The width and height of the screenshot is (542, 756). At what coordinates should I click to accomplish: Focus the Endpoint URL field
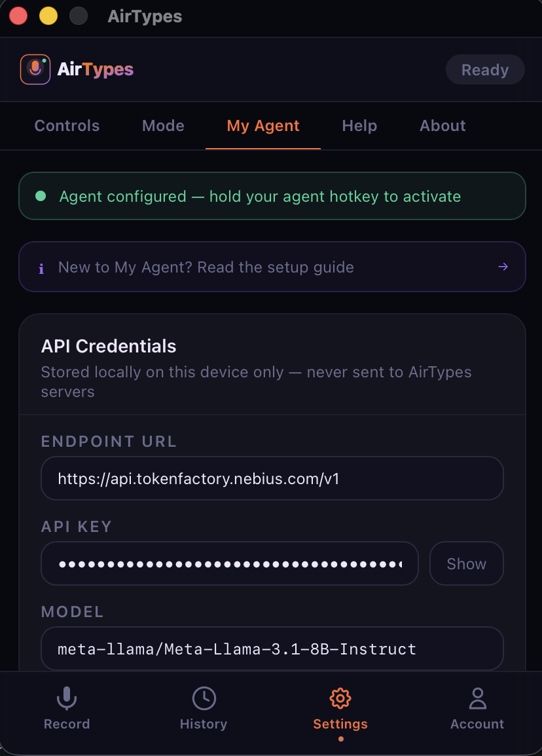click(x=272, y=479)
